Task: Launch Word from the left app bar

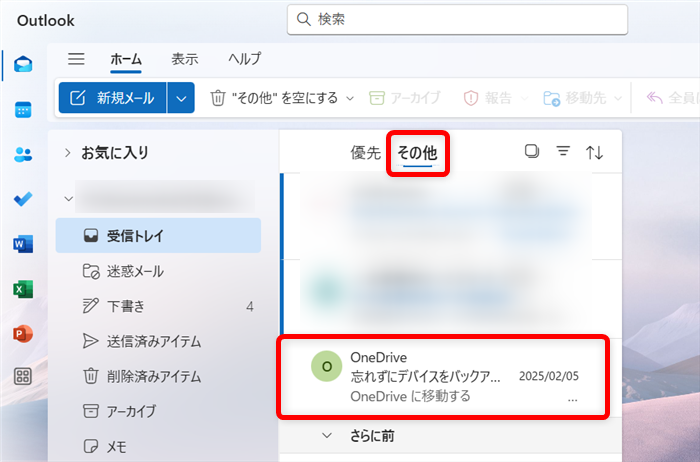Action: click(x=23, y=244)
